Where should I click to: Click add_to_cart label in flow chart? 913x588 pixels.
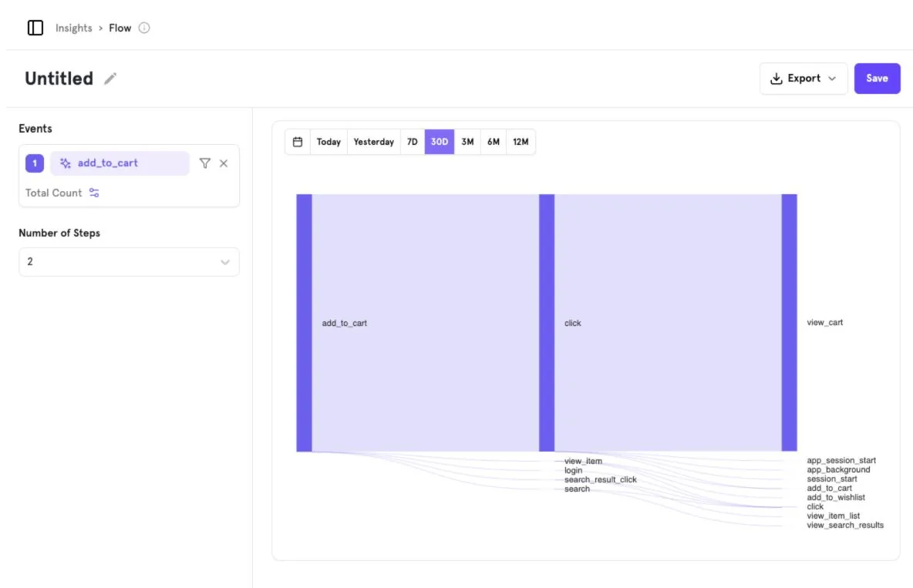click(344, 323)
